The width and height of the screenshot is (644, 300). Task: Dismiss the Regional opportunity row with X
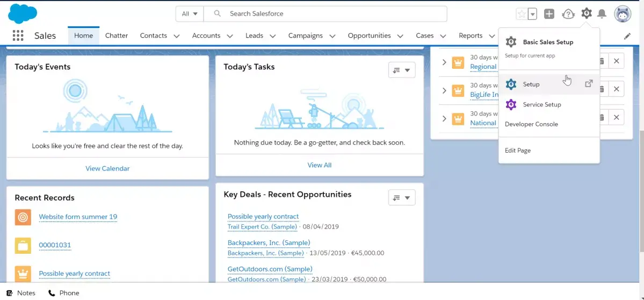(617, 61)
